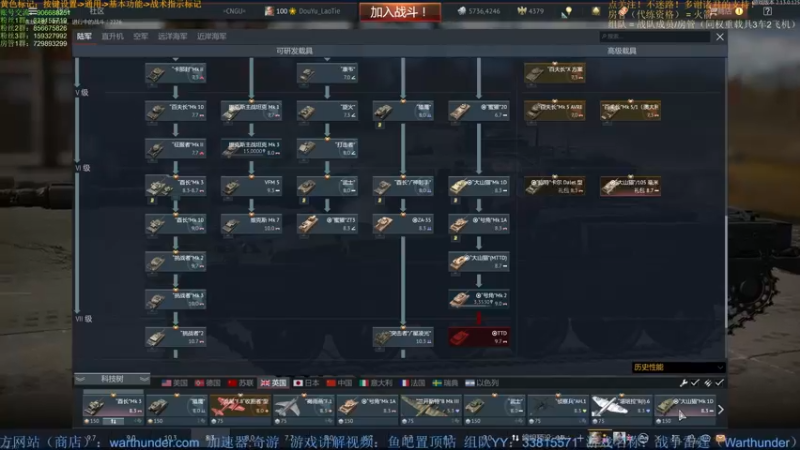The width and height of the screenshot is (800, 450).
Task: Select premium "大山猫"/105 vehicle card
Action: pyautogui.click(x=631, y=186)
